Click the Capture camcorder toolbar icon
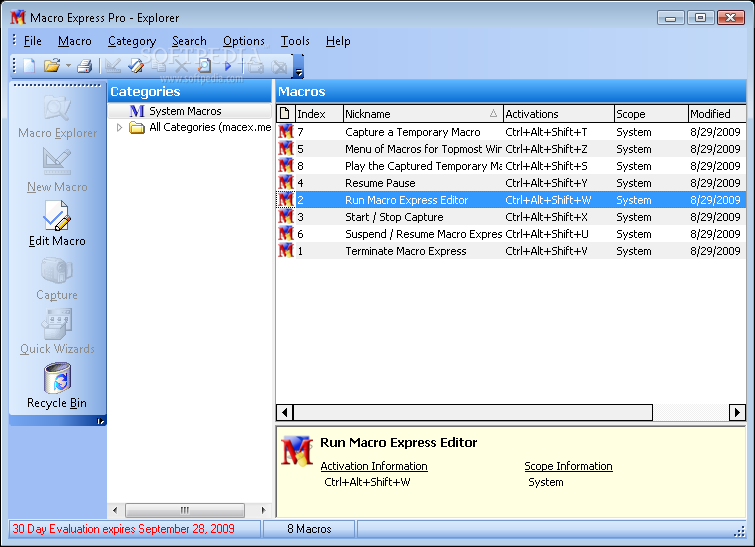 tap(256, 66)
